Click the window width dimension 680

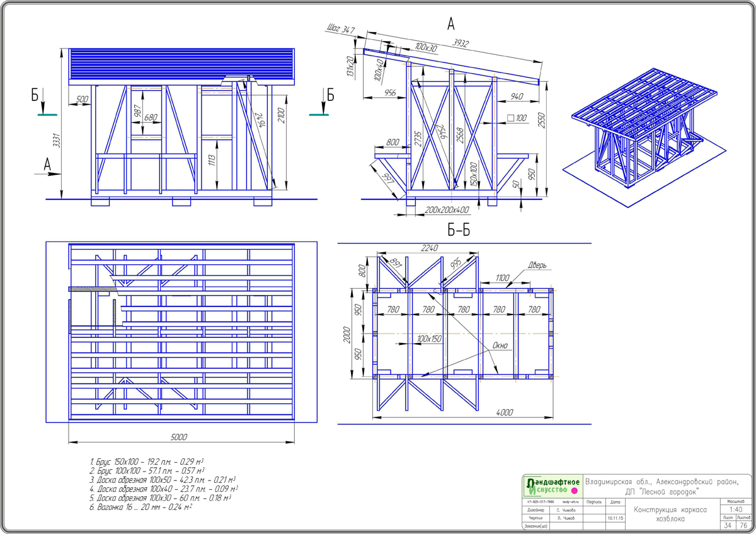(150, 117)
